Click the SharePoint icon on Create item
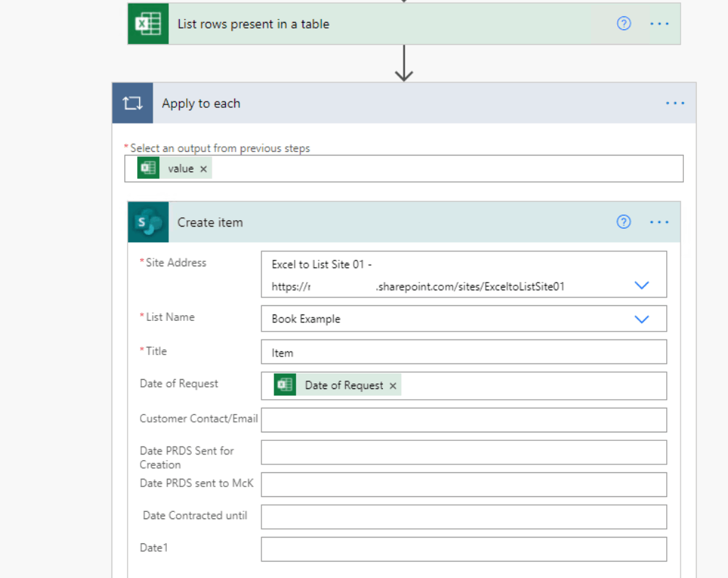 click(x=148, y=222)
